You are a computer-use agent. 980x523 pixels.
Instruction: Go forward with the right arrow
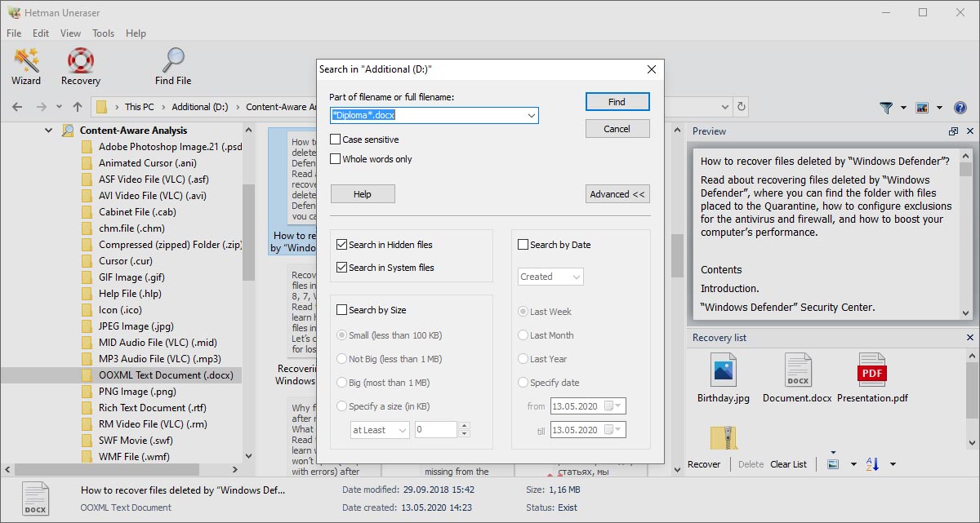pyautogui.click(x=42, y=107)
